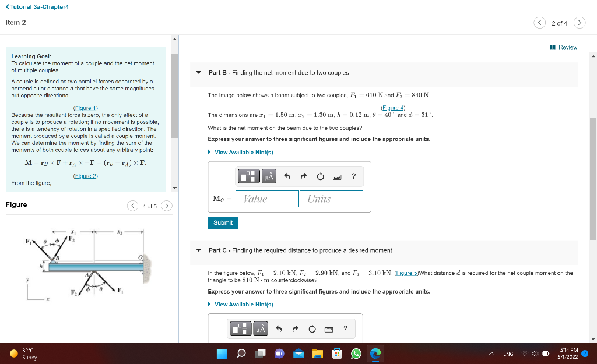This screenshot has height=364, width=597.
Task: Open Windows Start menu
Action: tap(222, 354)
